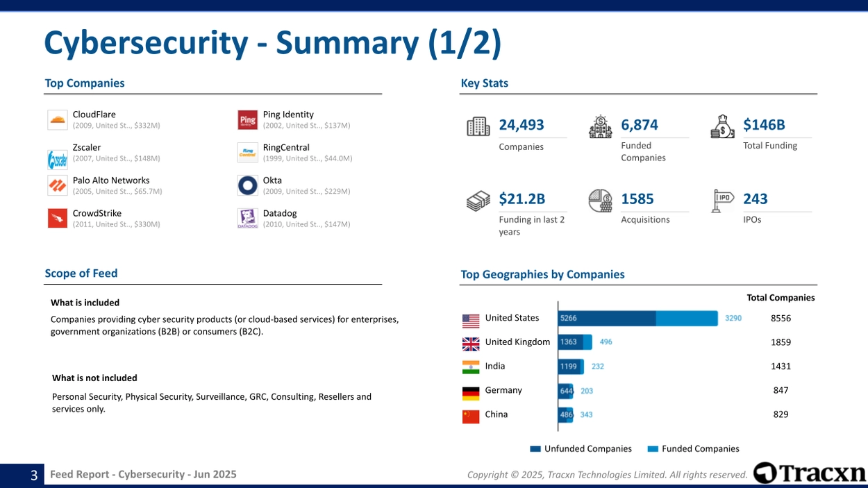This screenshot has height=488, width=868.
Task: Click the United States unfunded bar showing 5266
Action: (607, 318)
